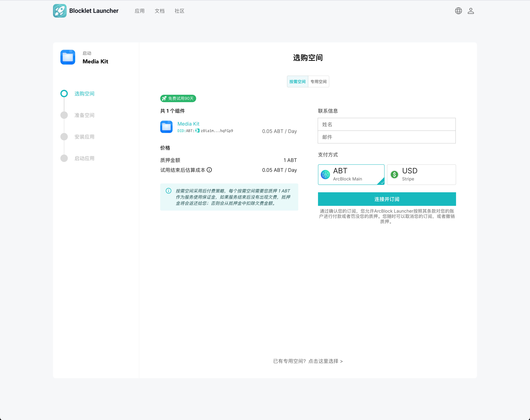Click the green dollar Stripe icon
Viewport: 530px width, 420px height.
pyautogui.click(x=394, y=175)
